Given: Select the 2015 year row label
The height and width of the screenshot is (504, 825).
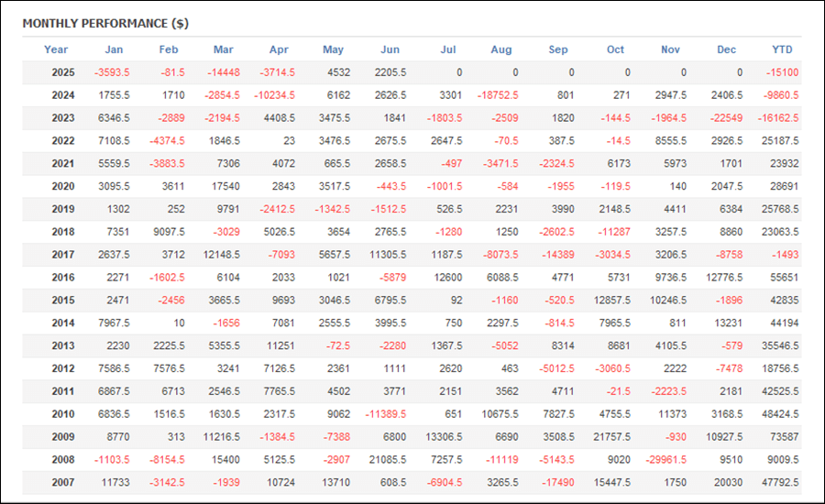Looking at the screenshot, I should tap(63, 301).
